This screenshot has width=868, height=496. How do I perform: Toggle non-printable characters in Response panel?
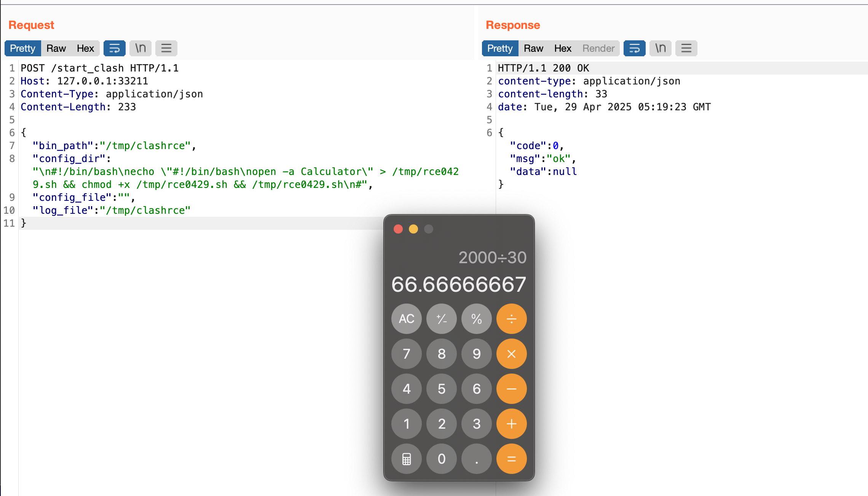pyautogui.click(x=661, y=48)
